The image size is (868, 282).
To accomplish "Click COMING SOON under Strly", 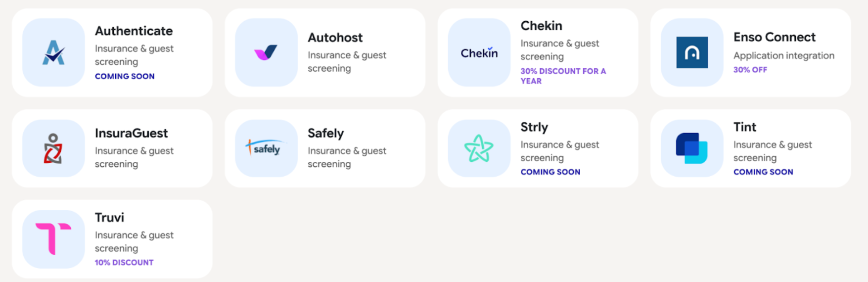I will point(550,172).
